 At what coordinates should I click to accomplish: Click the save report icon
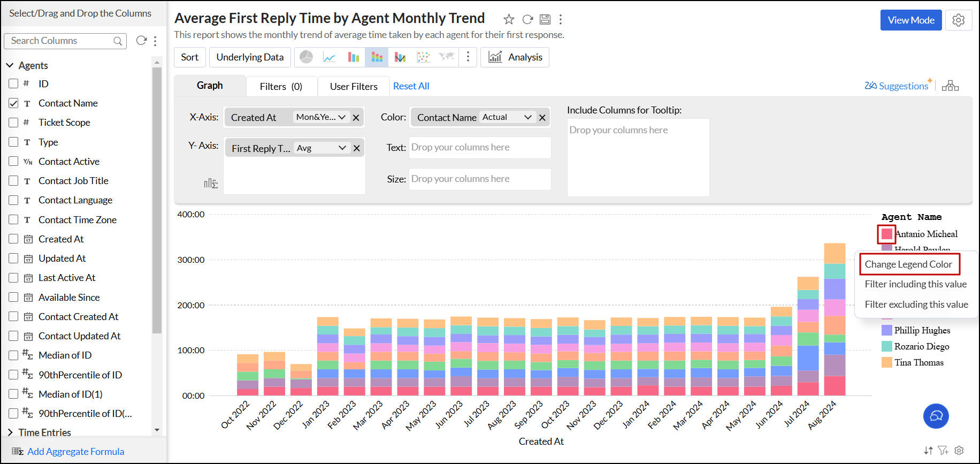545,20
